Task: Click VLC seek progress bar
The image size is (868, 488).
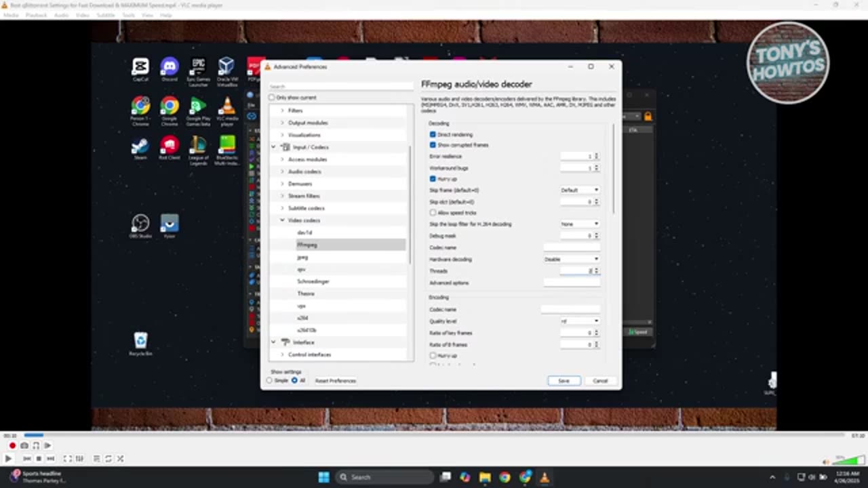Action: (434, 435)
